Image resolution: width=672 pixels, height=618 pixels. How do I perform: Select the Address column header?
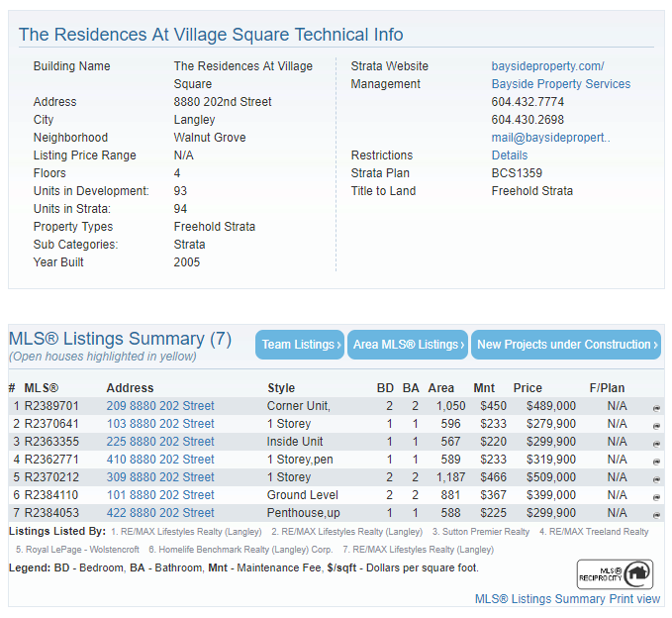(130, 388)
